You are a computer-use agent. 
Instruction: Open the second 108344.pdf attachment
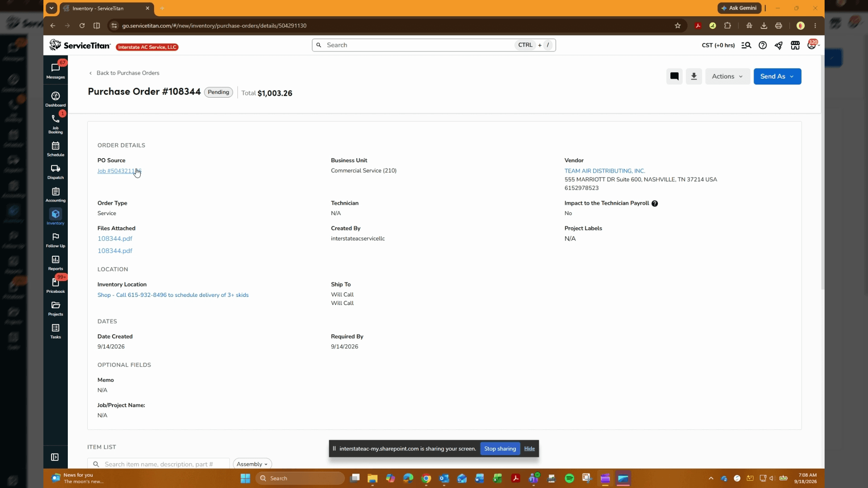click(x=115, y=251)
